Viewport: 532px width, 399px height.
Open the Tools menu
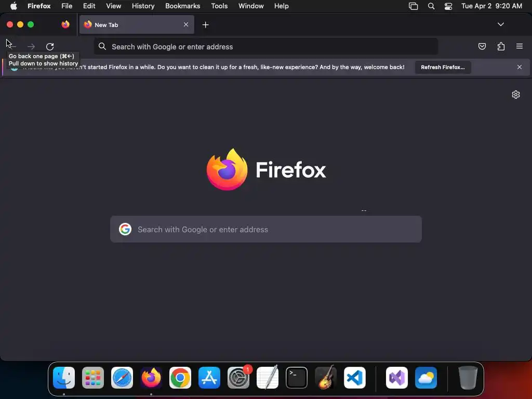click(219, 6)
